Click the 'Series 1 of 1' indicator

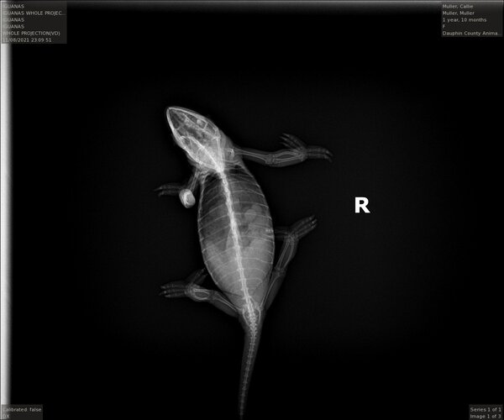pos(485,409)
